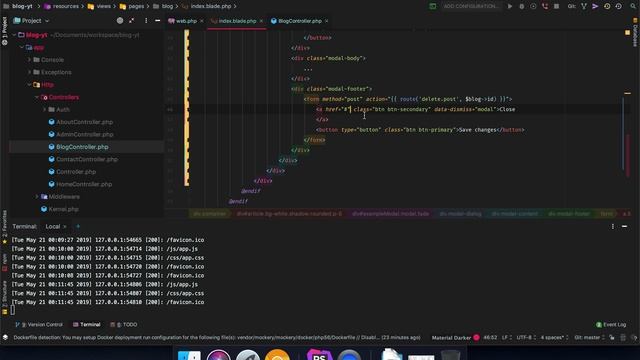Open the 4 spaces indent selector
Screen dimensions: 640x360
554,338
